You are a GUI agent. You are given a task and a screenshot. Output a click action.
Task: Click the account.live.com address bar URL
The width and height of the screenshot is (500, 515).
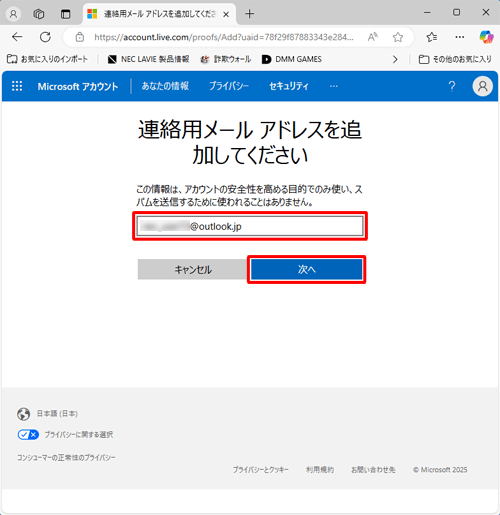coord(223,37)
